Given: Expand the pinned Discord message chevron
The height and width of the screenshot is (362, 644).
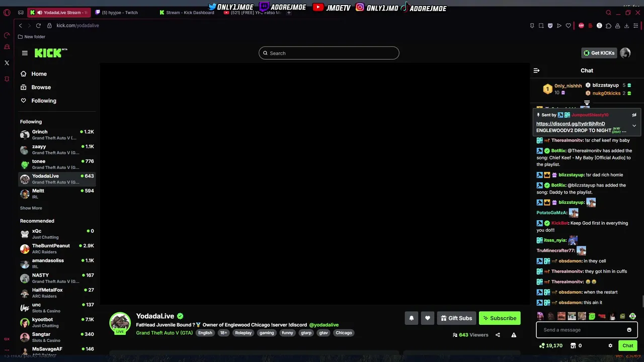Looking at the screenshot, I should (634, 126).
